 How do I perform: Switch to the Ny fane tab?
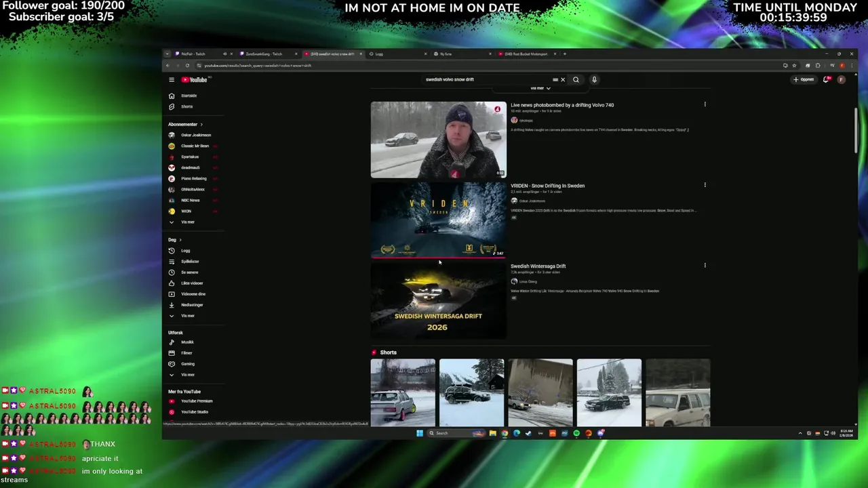(x=462, y=54)
